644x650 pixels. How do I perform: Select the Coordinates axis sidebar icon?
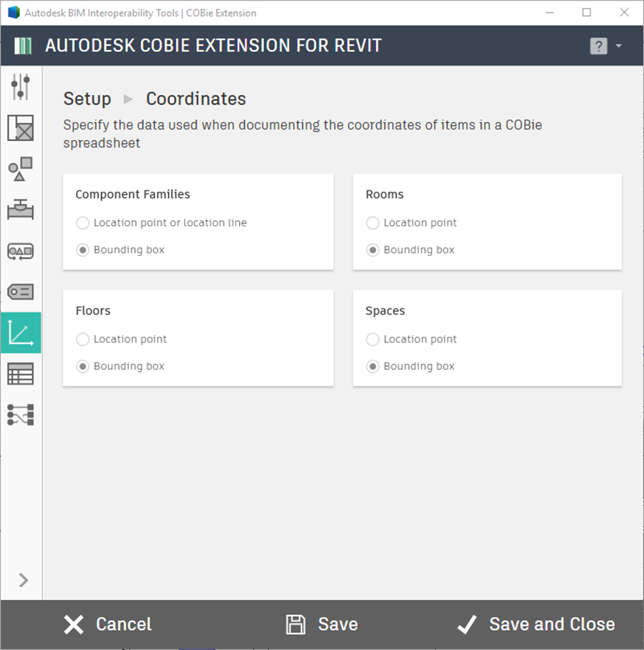(x=21, y=333)
